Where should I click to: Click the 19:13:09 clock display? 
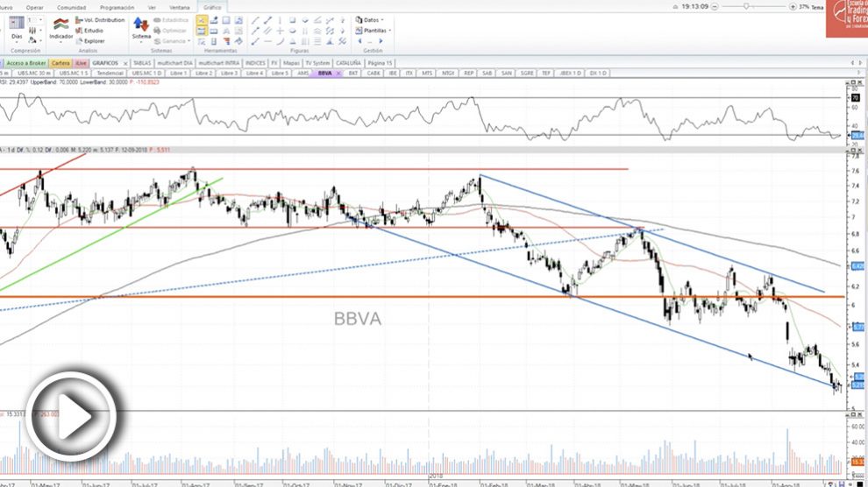694,7
